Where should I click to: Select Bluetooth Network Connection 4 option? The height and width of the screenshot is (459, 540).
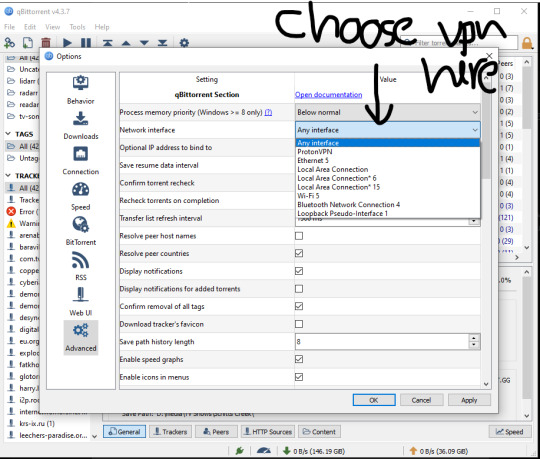387,205
